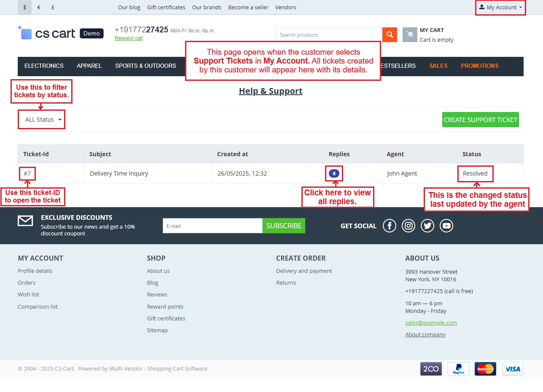Image resolution: width=543 pixels, height=392 pixels.
Task: Switch currency to Euro
Action: pos(39,7)
